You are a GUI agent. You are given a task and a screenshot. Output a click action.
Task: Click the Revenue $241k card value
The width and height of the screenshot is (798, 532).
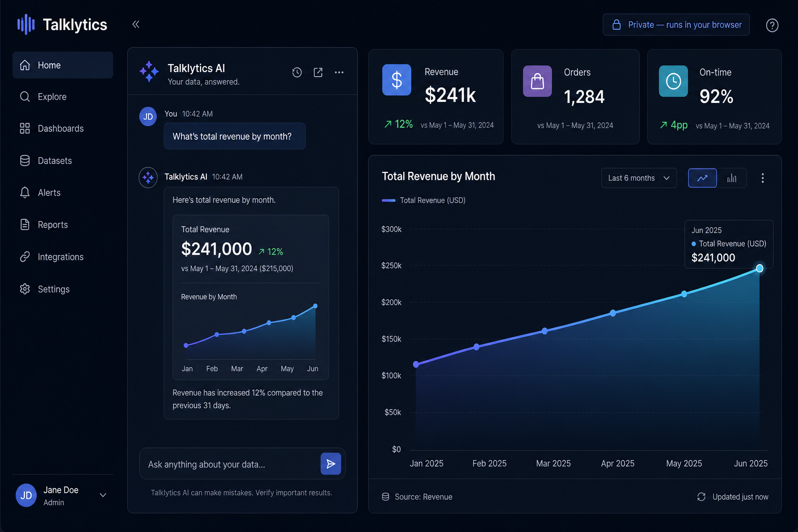pyautogui.click(x=450, y=95)
